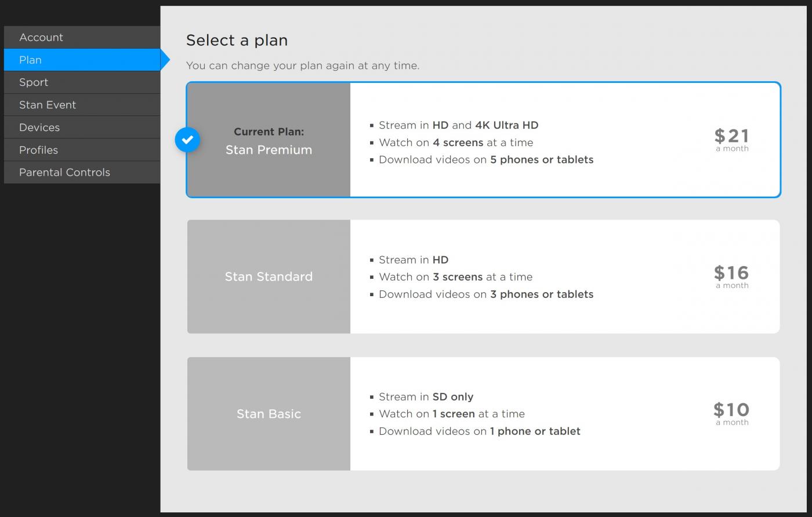
Task: Click the "Select a plan" heading
Action: [x=237, y=41]
